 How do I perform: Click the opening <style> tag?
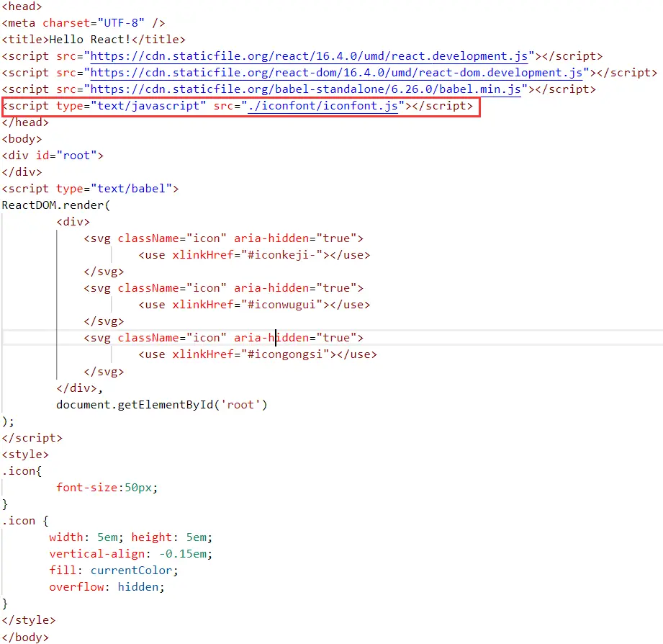[x=25, y=455]
